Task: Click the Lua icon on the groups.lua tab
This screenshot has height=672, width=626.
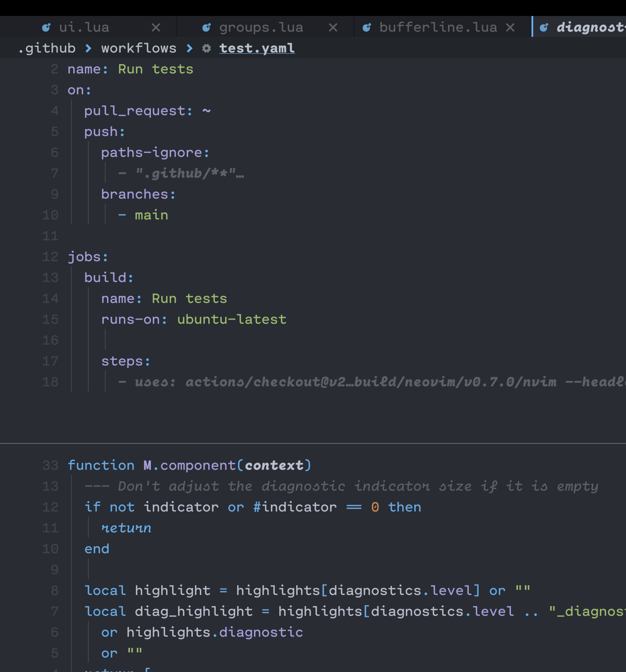Action: coord(206,27)
